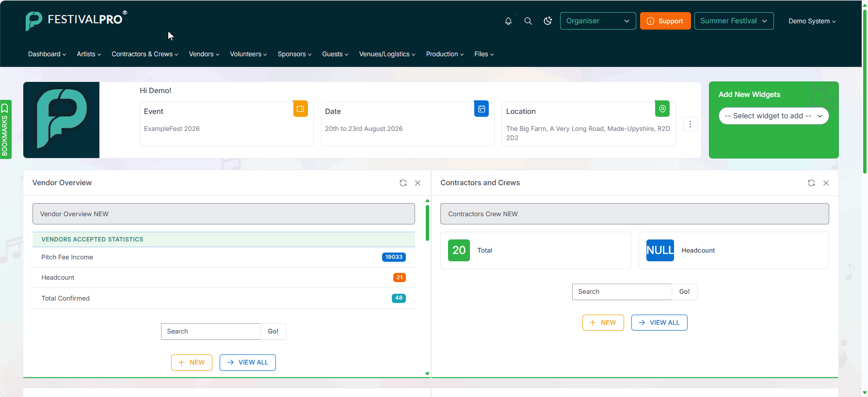Open the Venues/Logistics menu

click(387, 54)
